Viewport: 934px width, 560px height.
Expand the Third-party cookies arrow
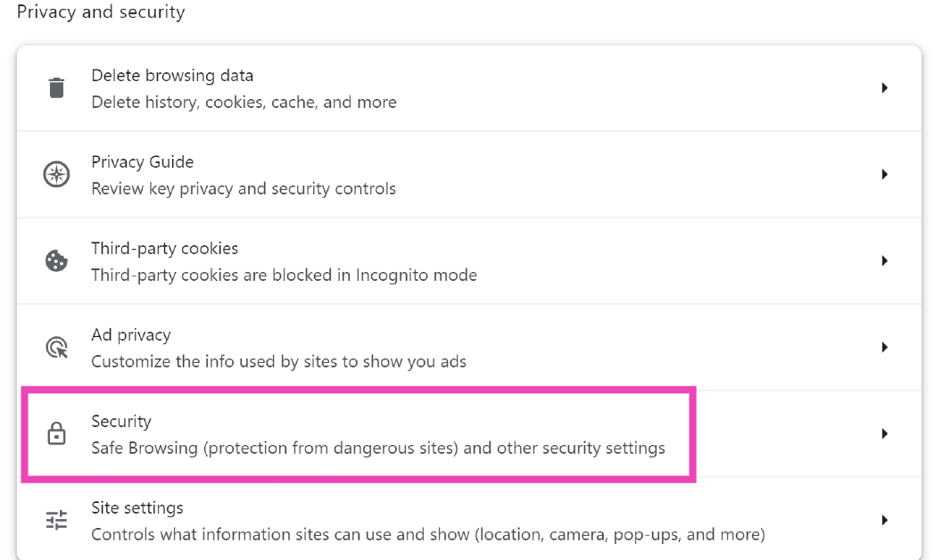884,261
